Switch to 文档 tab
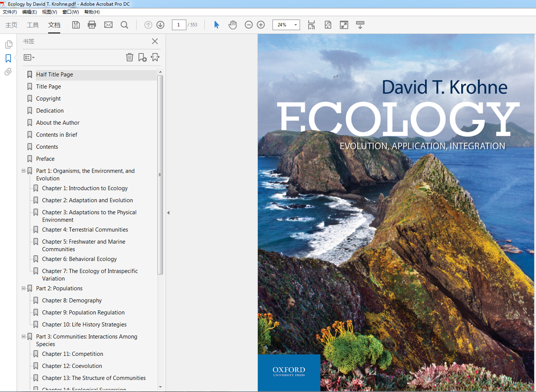This screenshot has height=392, width=536. pos(54,25)
